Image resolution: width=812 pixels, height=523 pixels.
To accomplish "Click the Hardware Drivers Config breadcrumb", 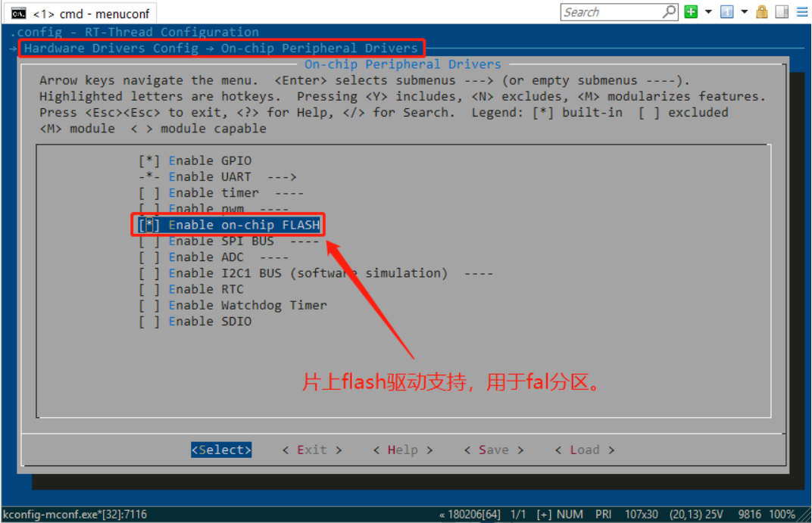I will (111, 48).
